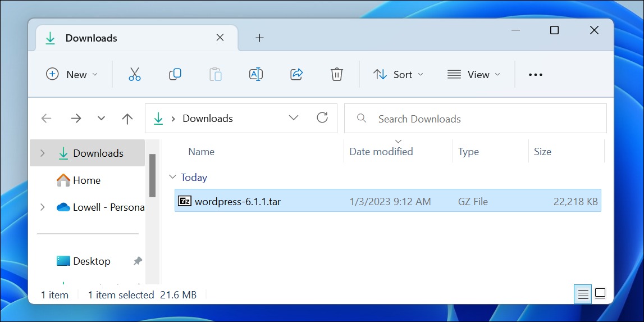Click the Today group label
Image resolution: width=644 pixels, height=322 pixels.
[x=194, y=177]
